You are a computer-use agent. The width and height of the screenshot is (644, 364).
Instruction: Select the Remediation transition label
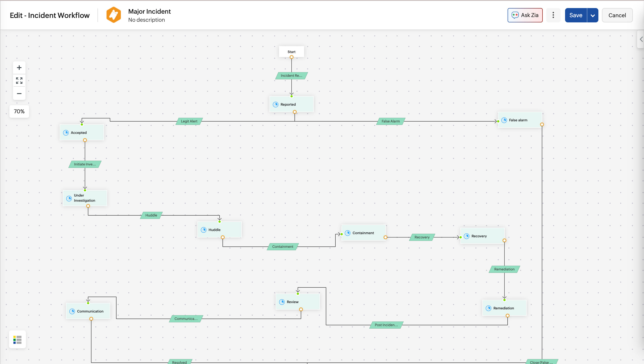pos(504,269)
